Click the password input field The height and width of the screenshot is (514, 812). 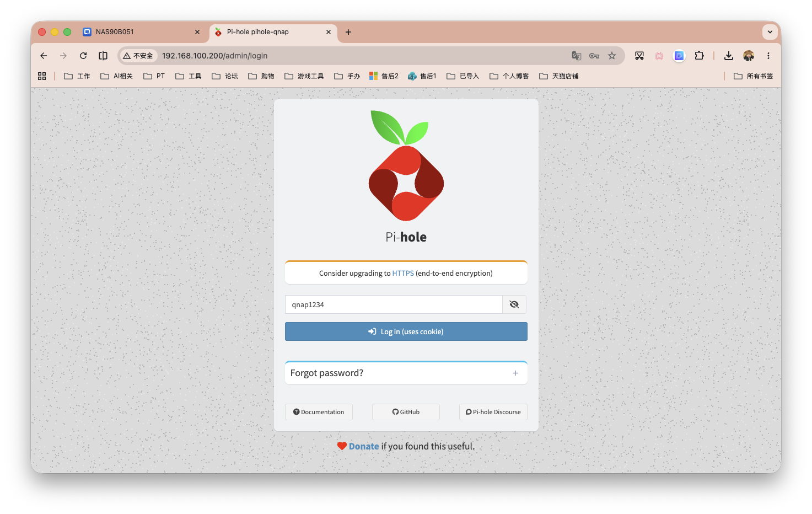tap(394, 304)
